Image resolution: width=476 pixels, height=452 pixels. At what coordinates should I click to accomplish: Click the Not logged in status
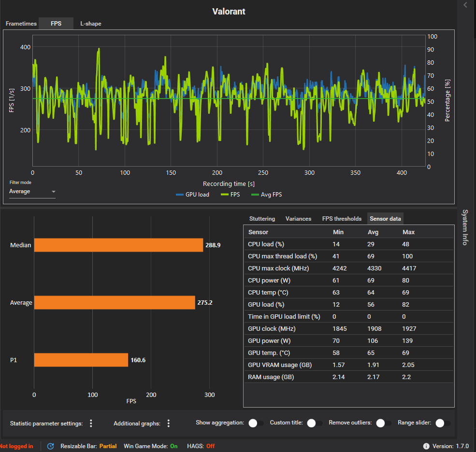click(x=16, y=446)
